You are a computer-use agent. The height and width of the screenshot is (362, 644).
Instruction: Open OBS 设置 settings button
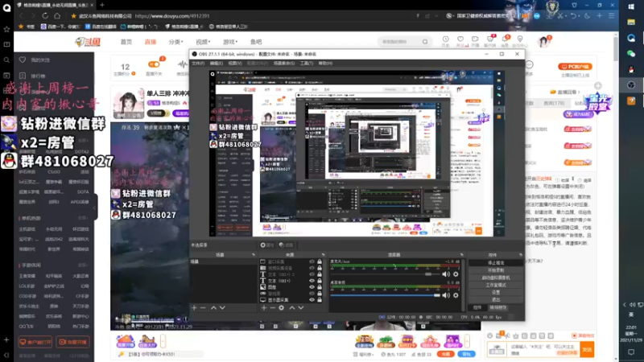(x=496, y=292)
